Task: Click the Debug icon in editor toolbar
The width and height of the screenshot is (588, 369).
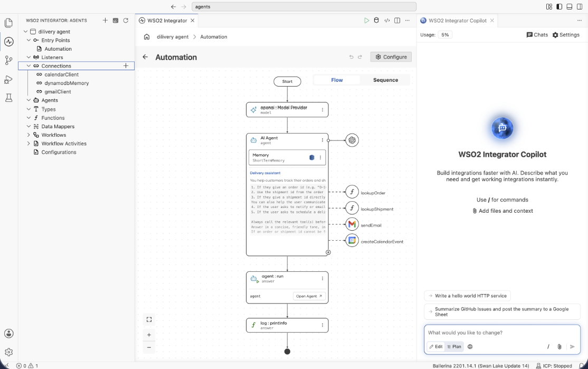Action: pyautogui.click(x=376, y=21)
